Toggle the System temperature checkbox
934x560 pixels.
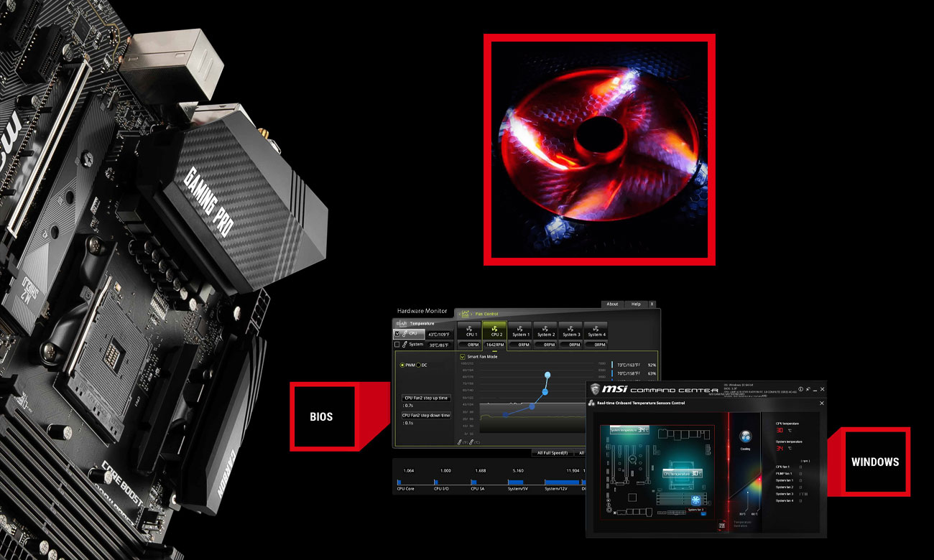click(x=397, y=345)
